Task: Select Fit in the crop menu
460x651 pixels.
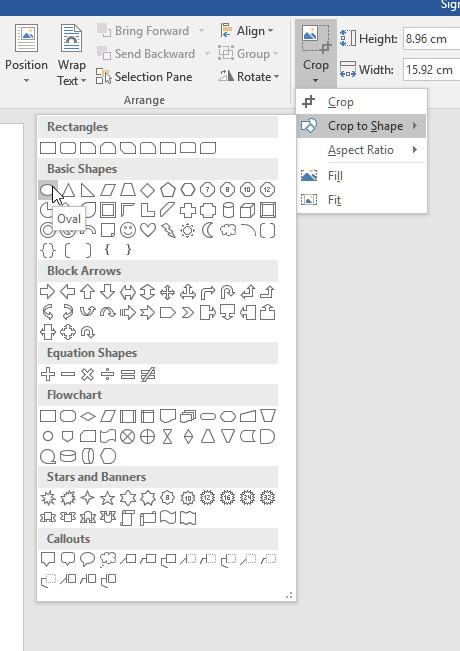Action: 361,200
